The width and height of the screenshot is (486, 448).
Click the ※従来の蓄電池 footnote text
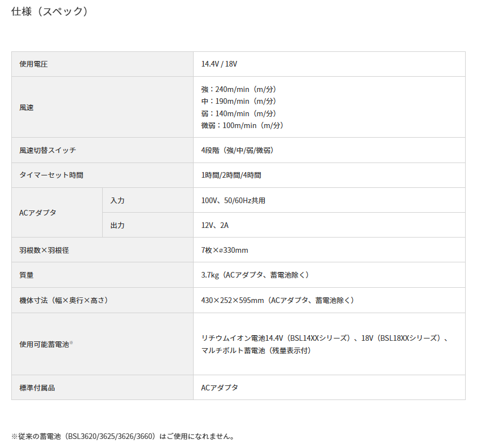click(122, 436)
